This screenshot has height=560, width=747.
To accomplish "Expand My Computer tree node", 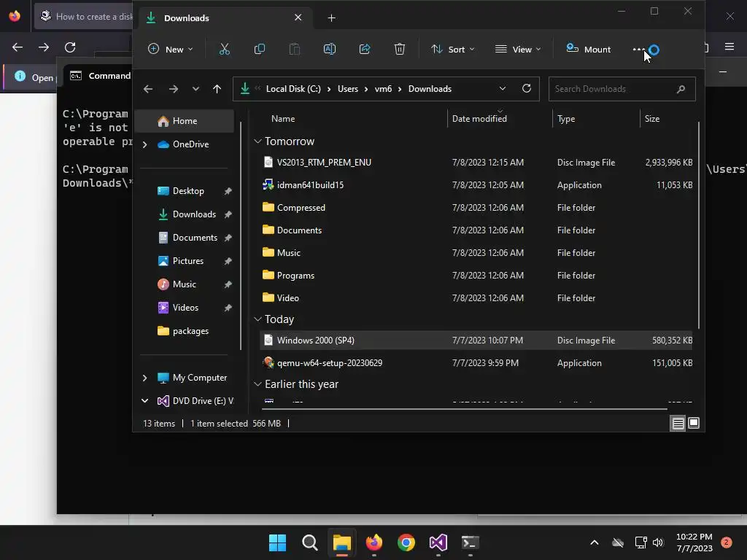I will (145, 378).
